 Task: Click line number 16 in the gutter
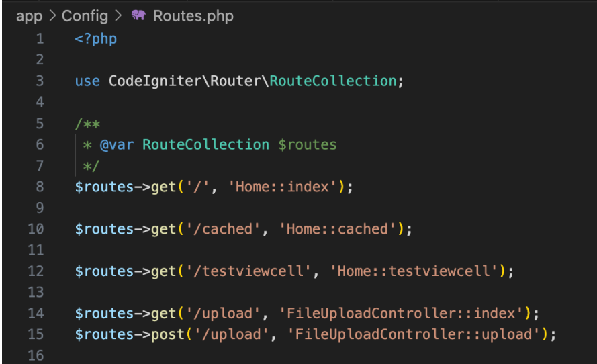[36, 356]
